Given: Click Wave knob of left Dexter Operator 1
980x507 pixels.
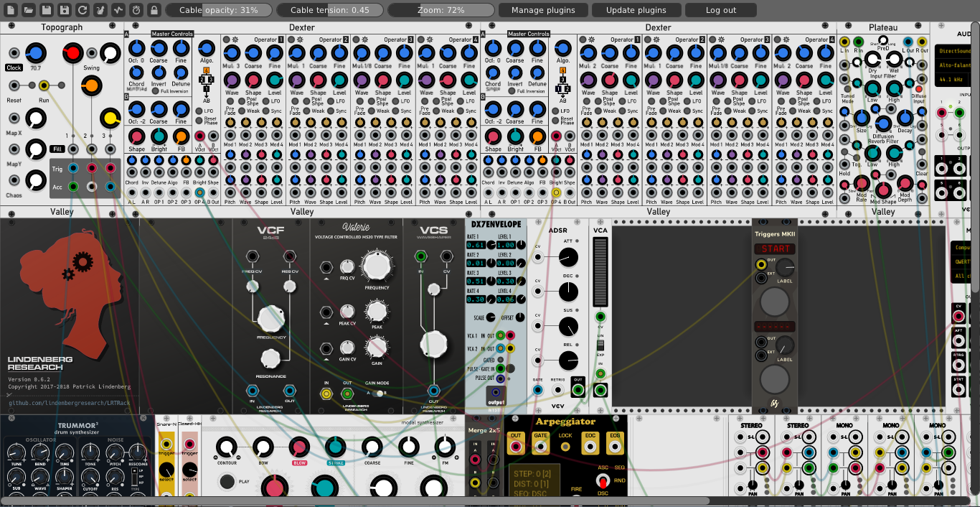Looking at the screenshot, I should (x=231, y=80).
